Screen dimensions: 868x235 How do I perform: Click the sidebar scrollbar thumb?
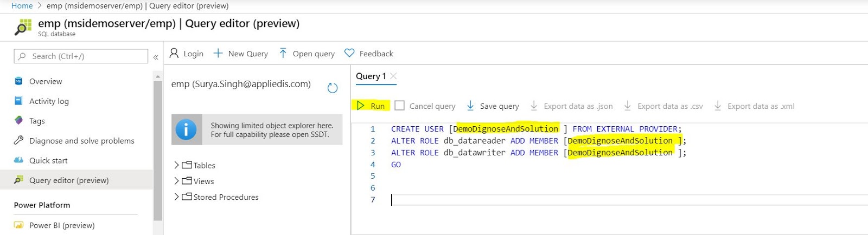coord(158,151)
